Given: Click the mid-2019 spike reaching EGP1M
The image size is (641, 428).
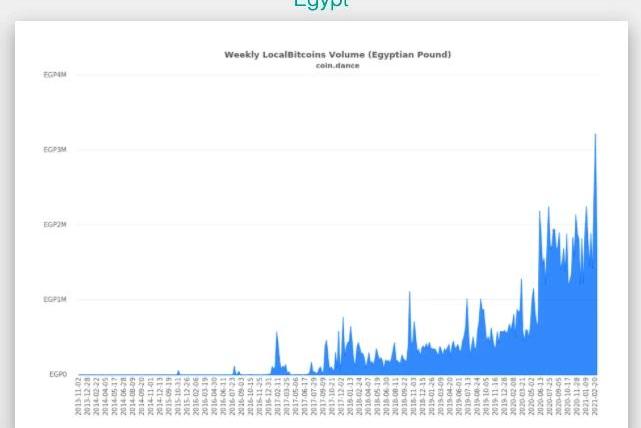Looking at the screenshot, I should coord(466,301).
